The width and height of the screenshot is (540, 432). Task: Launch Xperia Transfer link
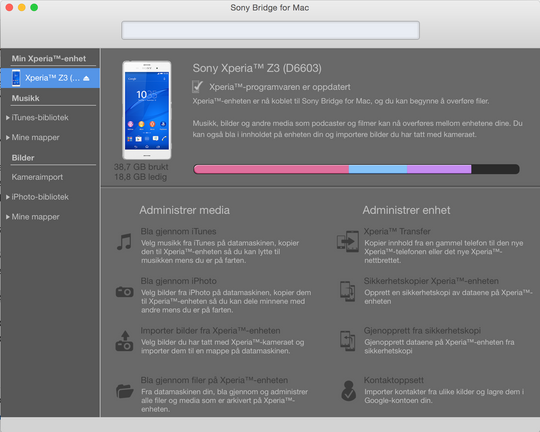[x=397, y=232]
